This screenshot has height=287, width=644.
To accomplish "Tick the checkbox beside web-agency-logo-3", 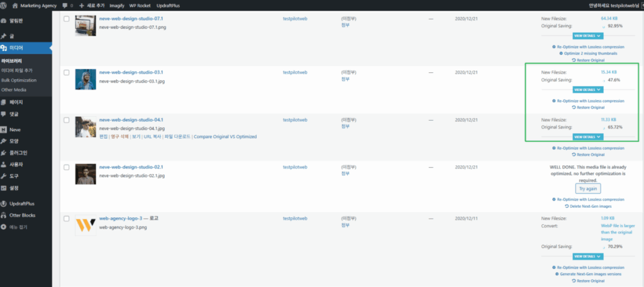I will tap(66, 219).
